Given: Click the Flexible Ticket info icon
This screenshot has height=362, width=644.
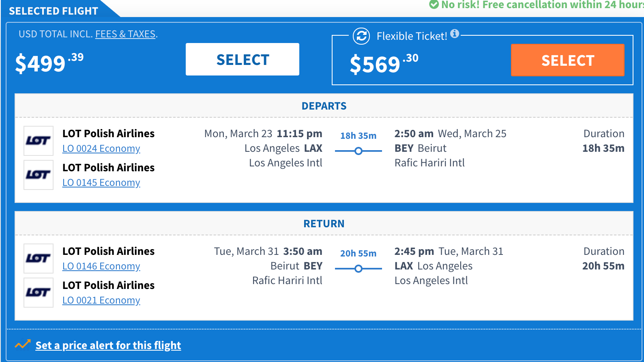Looking at the screenshot, I should (x=455, y=34).
